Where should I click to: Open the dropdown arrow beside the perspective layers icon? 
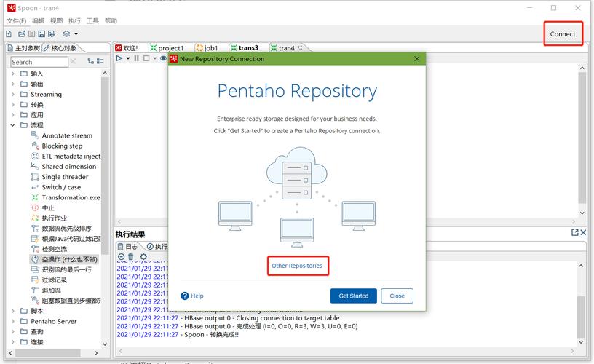[76, 33]
